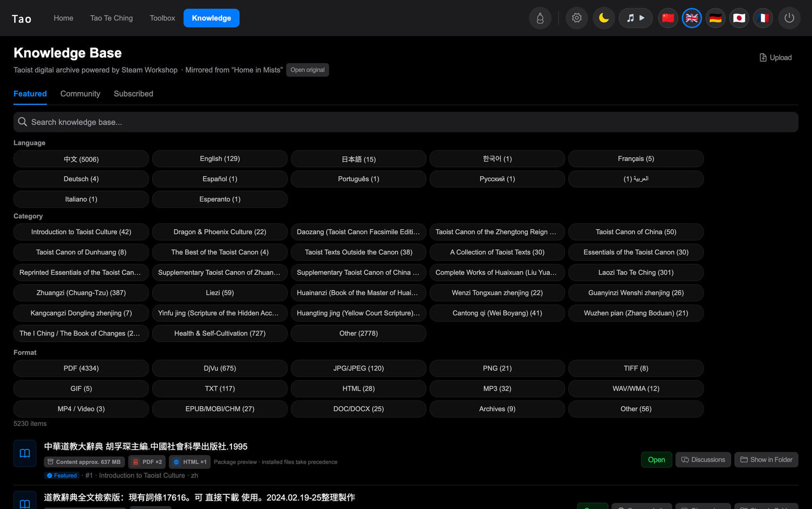This screenshot has width=812, height=509.
Task: Filter by Русский (1) language
Action: click(x=497, y=179)
